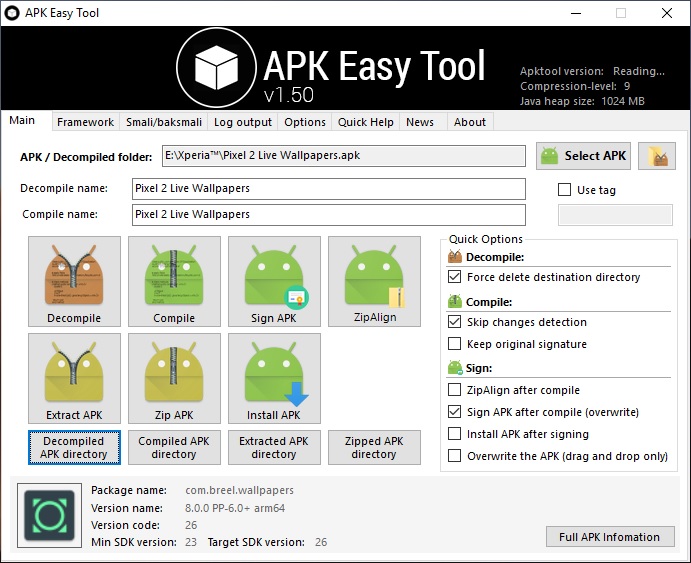Open the About tab
The width and height of the screenshot is (691, 563).
tap(470, 122)
